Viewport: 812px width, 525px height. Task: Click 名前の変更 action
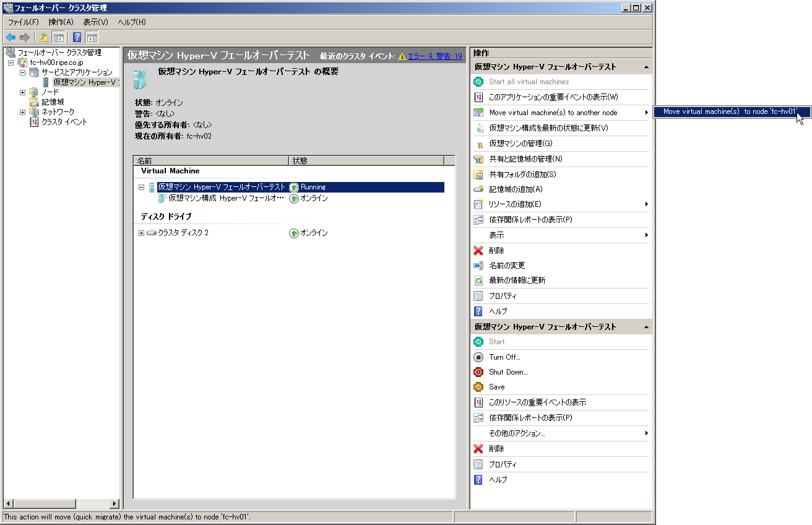pos(507,266)
